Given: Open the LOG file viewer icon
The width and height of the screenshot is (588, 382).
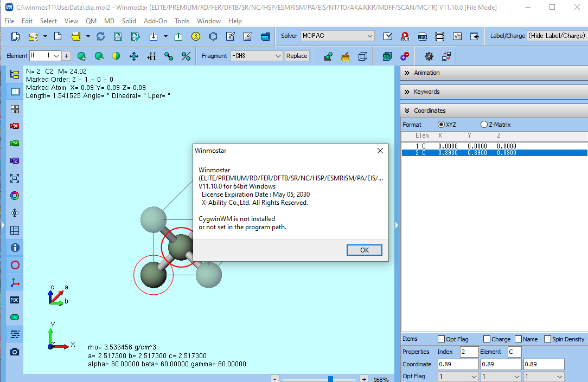Looking at the screenshot, I should coord(422,36).
